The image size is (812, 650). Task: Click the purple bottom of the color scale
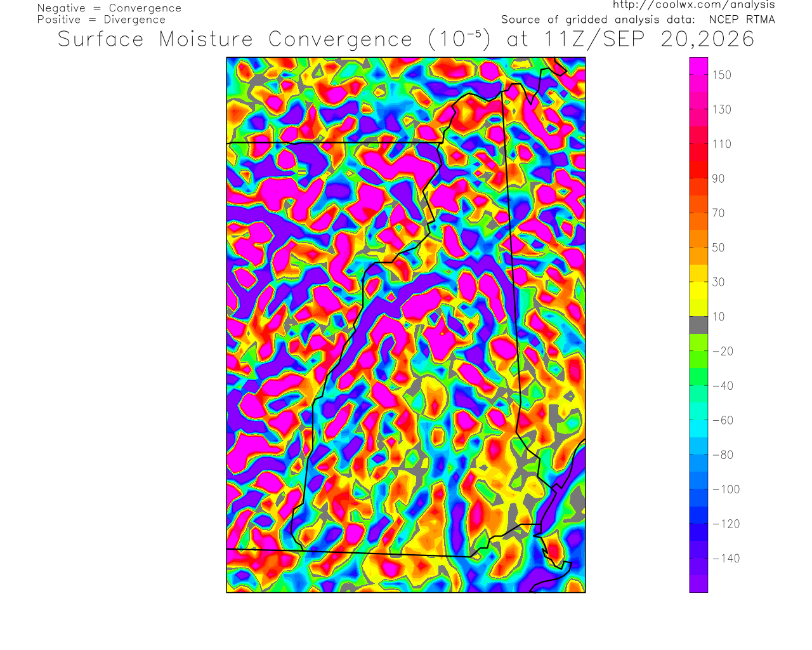[698, 584]
